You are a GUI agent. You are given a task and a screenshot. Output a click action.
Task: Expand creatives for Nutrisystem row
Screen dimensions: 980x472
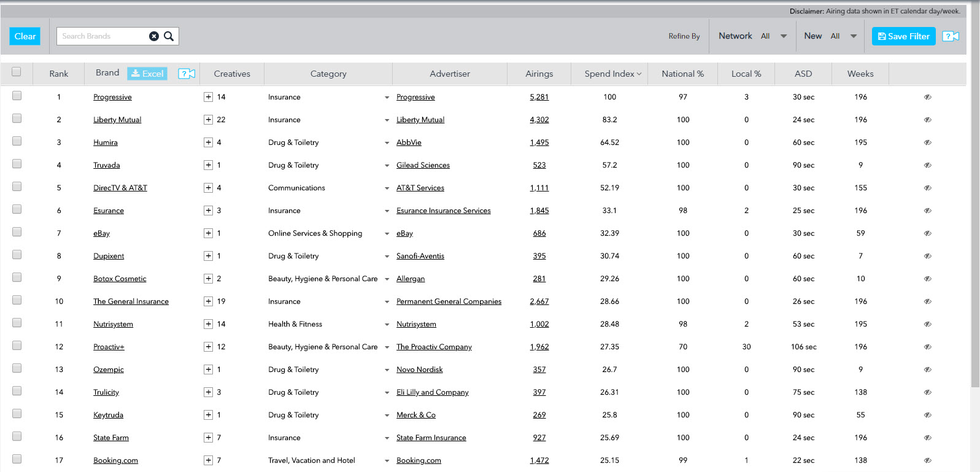click(209, 324)
